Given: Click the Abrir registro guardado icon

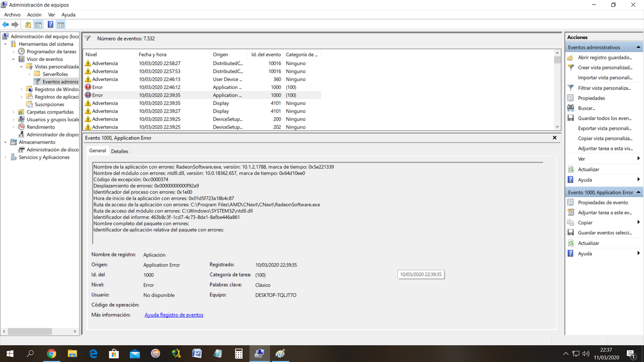Looking at the screenshot, I should click(571, 57).
